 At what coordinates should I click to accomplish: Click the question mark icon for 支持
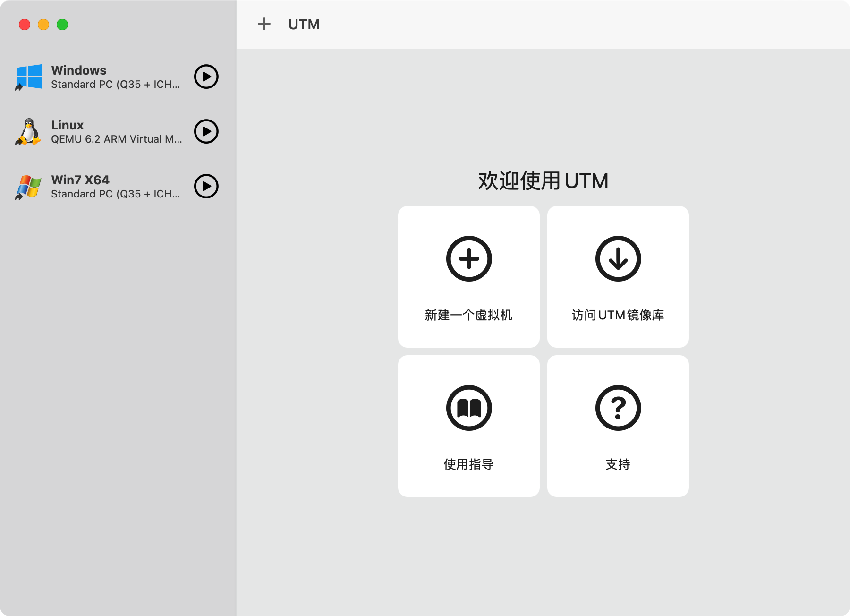click(x=618, y=408)
